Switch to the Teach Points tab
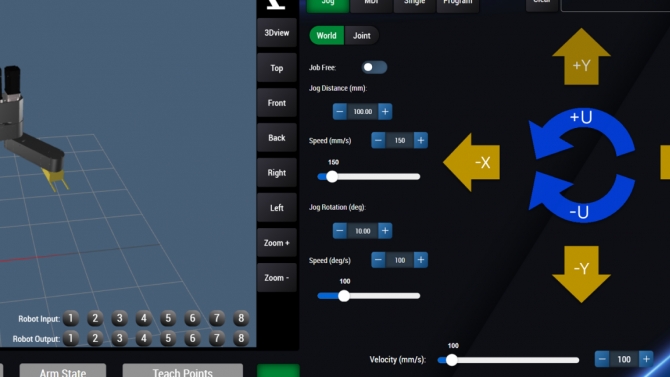Viewport: 670px width, 377px height. 182,370
